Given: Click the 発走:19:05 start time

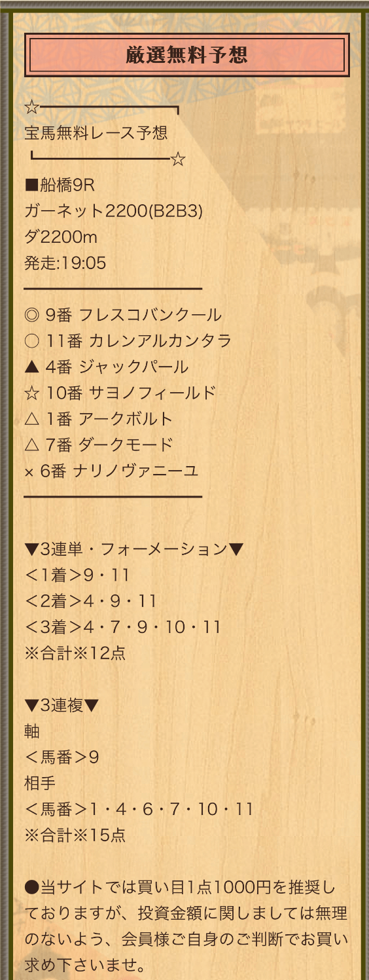Looking at the screenshot, I should point(65,263).
